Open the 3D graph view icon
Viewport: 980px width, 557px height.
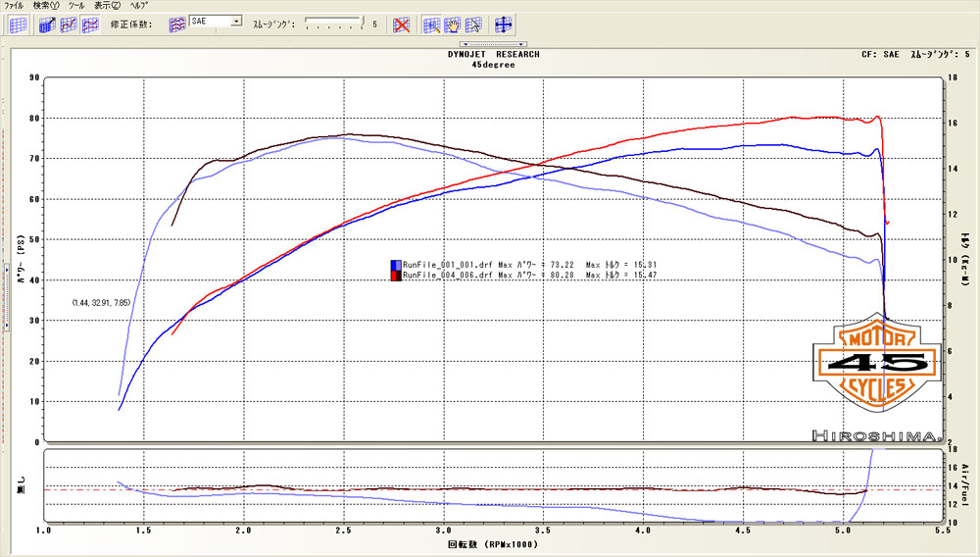pyautogui.click(x=46, y=25)
